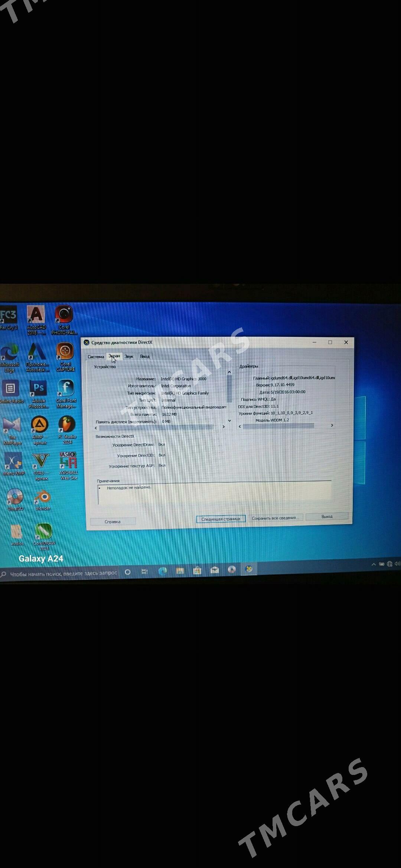Select the Экран tab

click(x=114, y=356)
